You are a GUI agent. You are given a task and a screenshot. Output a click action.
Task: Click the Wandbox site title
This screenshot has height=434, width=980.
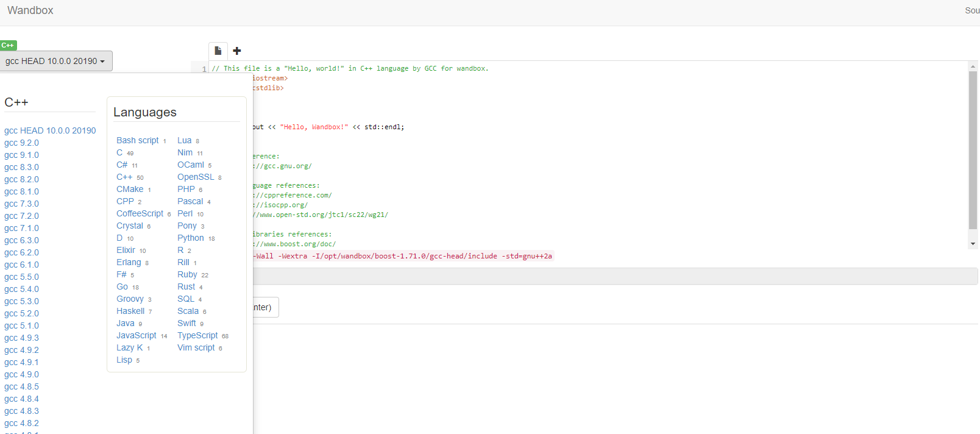pyautogui.click(x=30, y=10)
